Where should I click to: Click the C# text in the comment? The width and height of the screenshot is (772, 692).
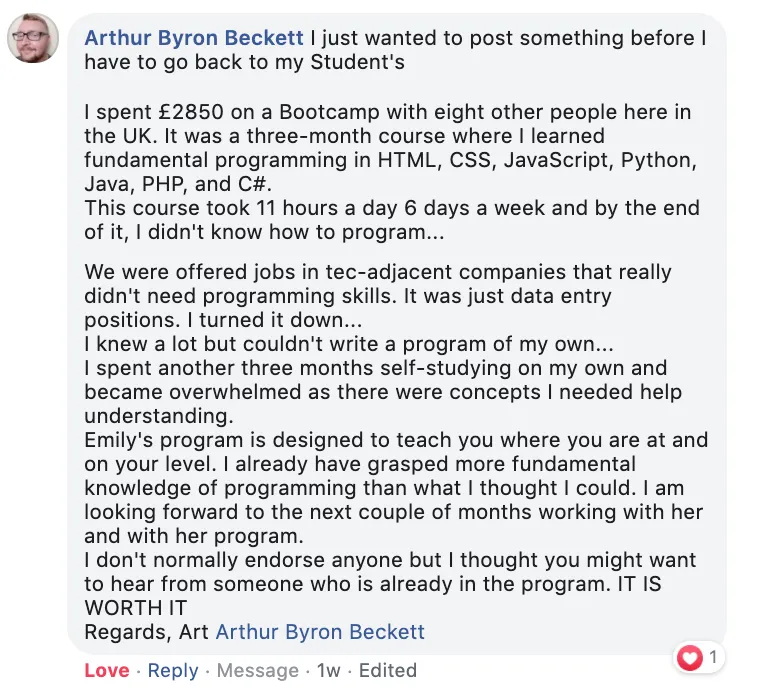point(255,184)
